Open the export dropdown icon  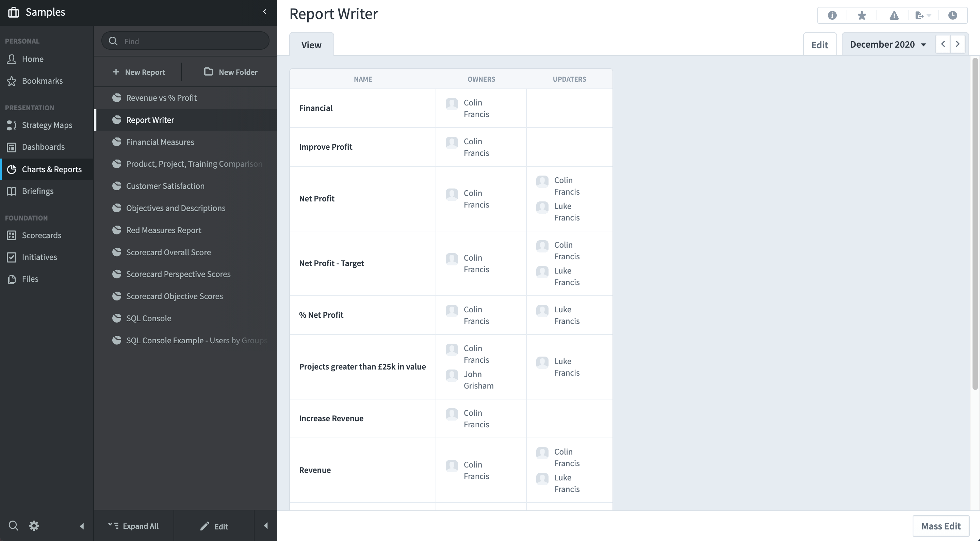click(x=923, y=15)
